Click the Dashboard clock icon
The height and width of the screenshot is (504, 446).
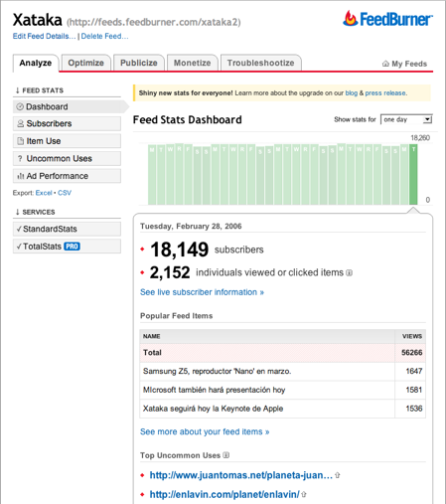(20, 106)
